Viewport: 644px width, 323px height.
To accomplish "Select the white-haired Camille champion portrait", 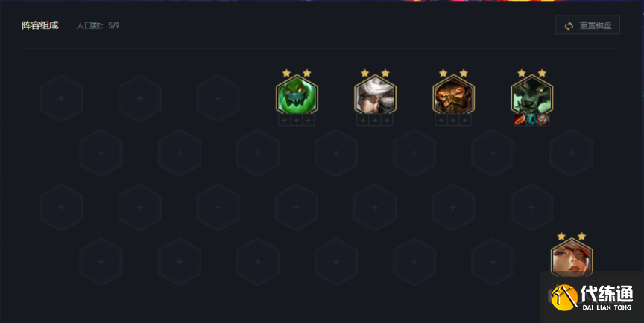I will click(375, 95).
